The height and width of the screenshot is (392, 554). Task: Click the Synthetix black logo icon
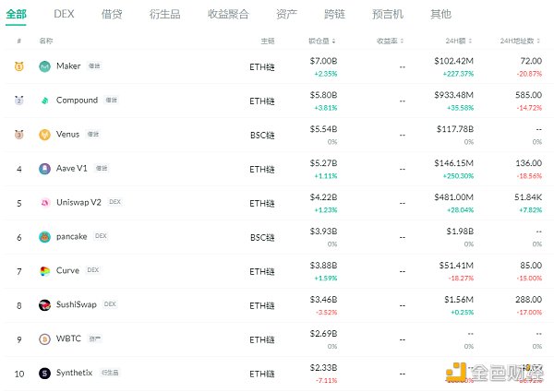(x=44, y=374)
